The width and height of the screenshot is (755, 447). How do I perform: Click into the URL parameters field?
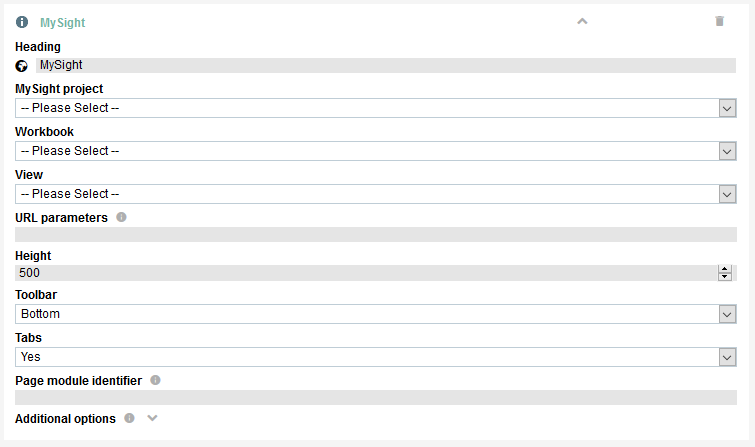[376, 235]
